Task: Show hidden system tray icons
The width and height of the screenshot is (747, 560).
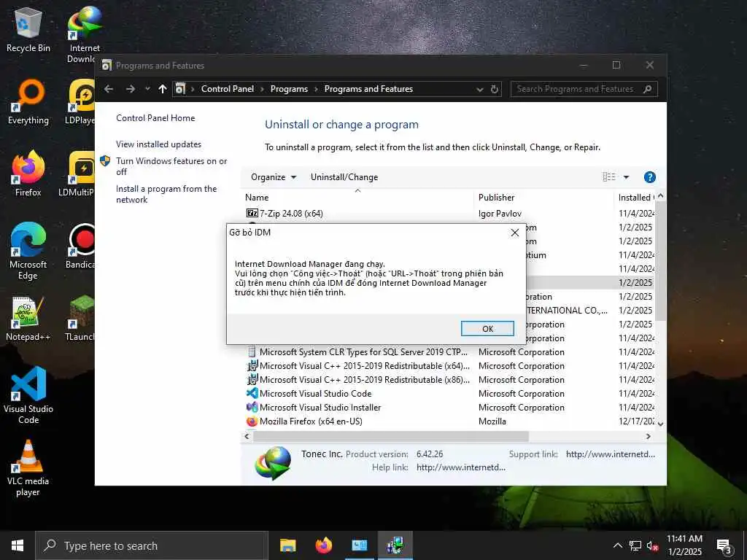Action: click(617, 545)
